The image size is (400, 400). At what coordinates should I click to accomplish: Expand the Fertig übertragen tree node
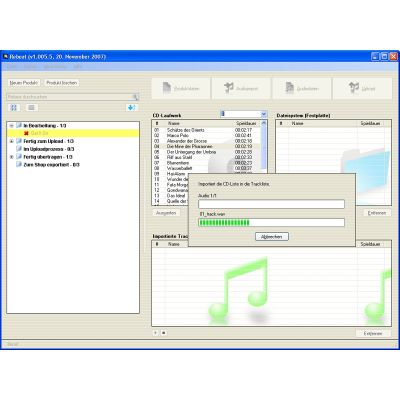coord(12,157)
